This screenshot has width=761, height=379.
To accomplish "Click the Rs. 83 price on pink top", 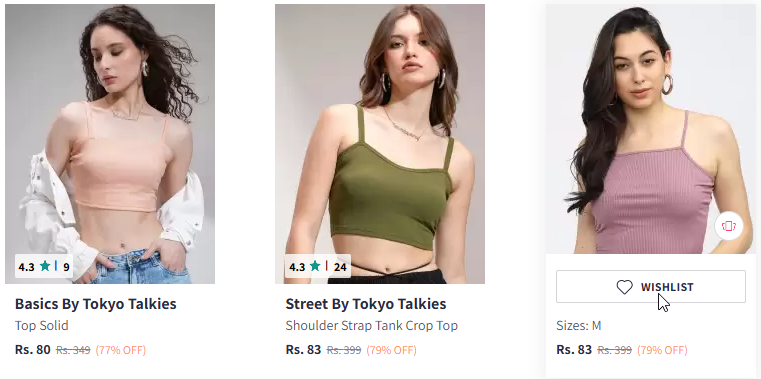I will (x=574, y=350).
